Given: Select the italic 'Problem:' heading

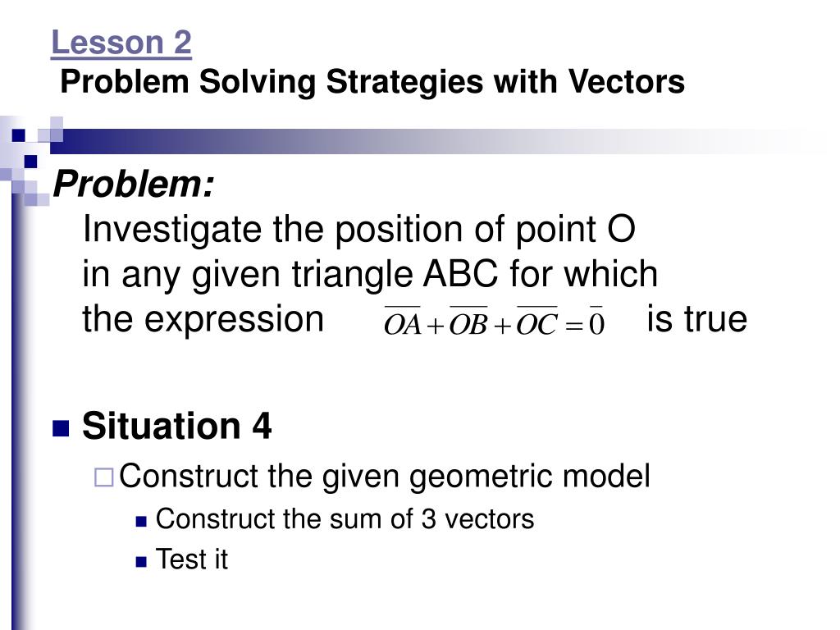Looking at the screenshot, I should [134, 187].
